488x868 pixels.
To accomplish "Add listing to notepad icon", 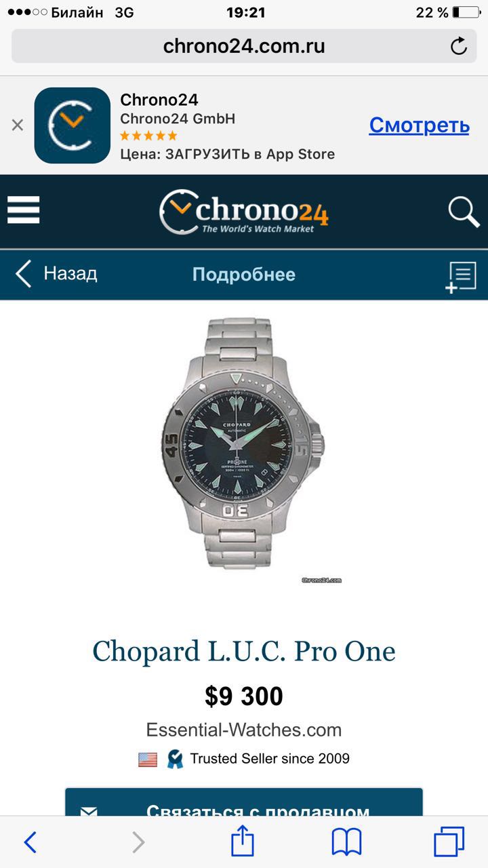I will pyautogui.click(x=461, y=277).
